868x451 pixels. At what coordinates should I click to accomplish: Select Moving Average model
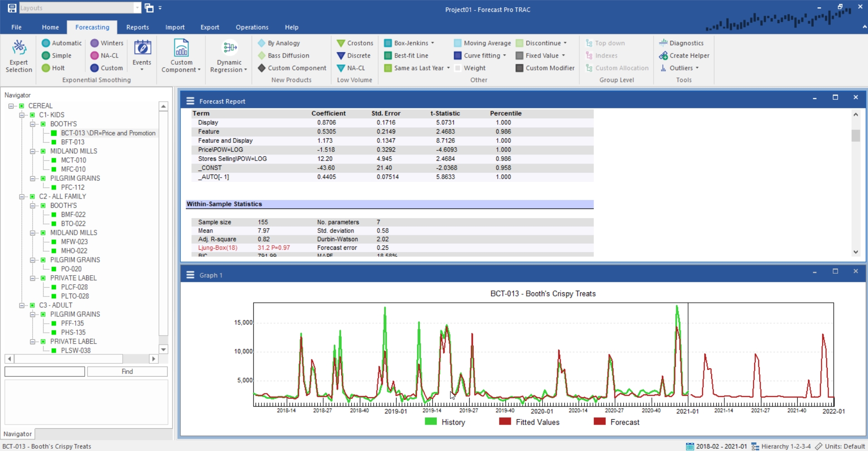(482, 43)
